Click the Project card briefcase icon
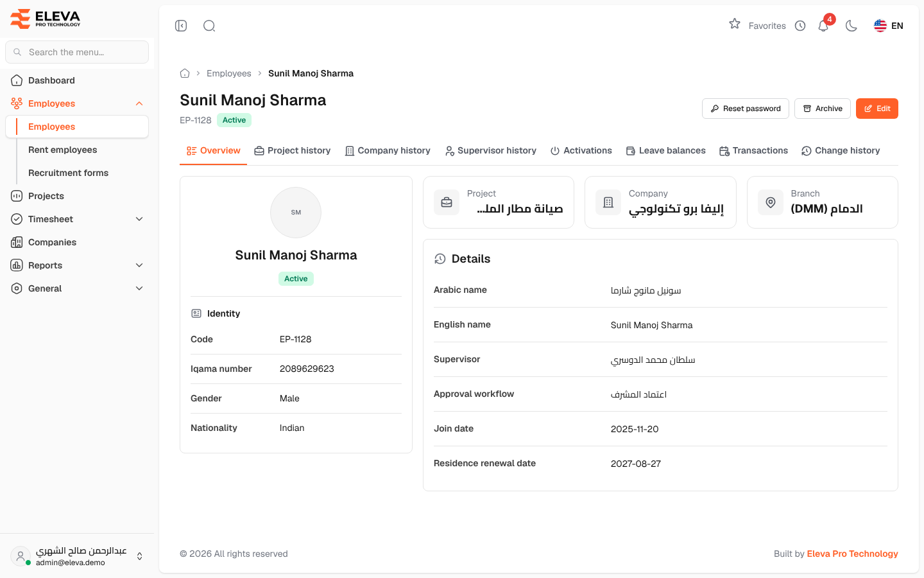924x578 pixels. click(447, 202)
